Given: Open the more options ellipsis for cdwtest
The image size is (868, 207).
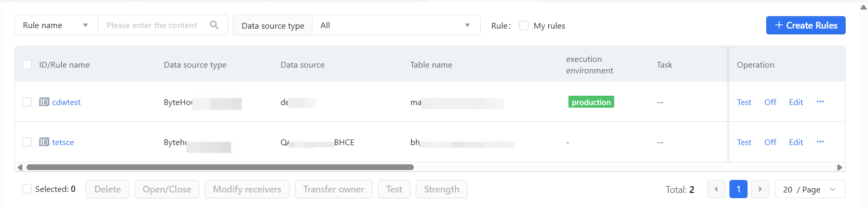Looking at the screenshot, I should coord(820,101).
